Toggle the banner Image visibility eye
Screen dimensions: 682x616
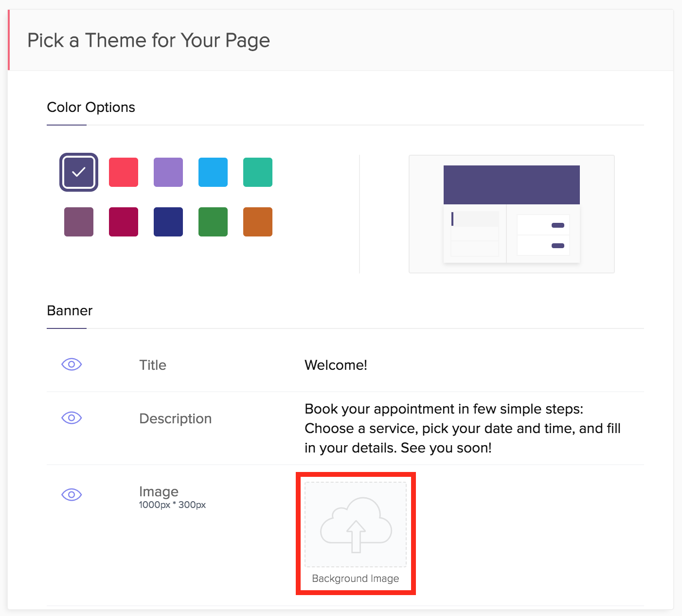click(72, 495)
